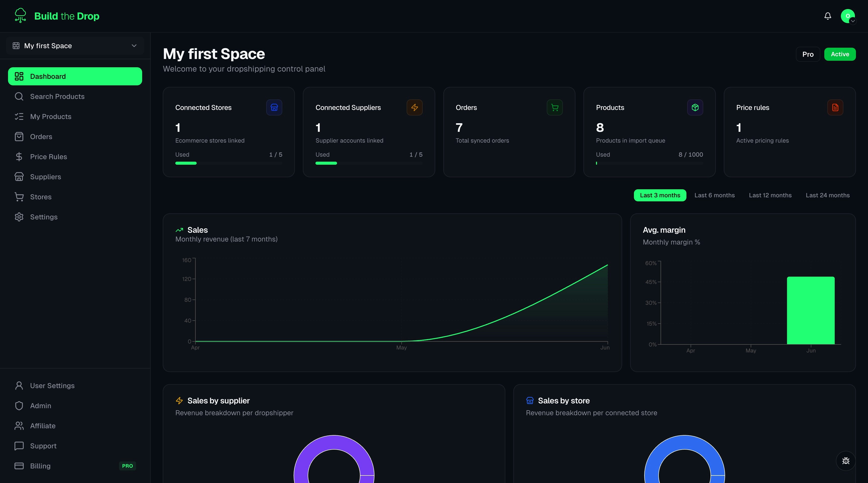Screen dimensions: 868x483
Task: Click the Pro plan badge
Action: [808, 54]
